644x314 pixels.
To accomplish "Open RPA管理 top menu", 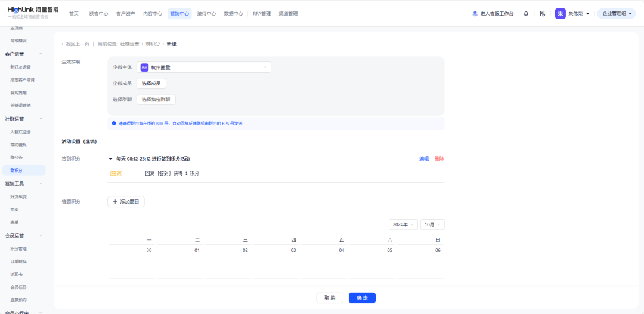I will (x=262, y=14).
